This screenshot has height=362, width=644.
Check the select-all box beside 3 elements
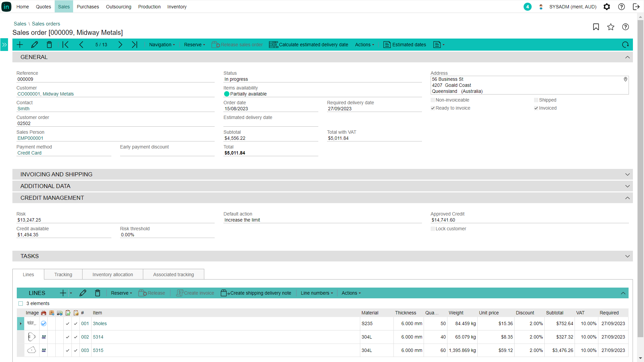(21, 303)
